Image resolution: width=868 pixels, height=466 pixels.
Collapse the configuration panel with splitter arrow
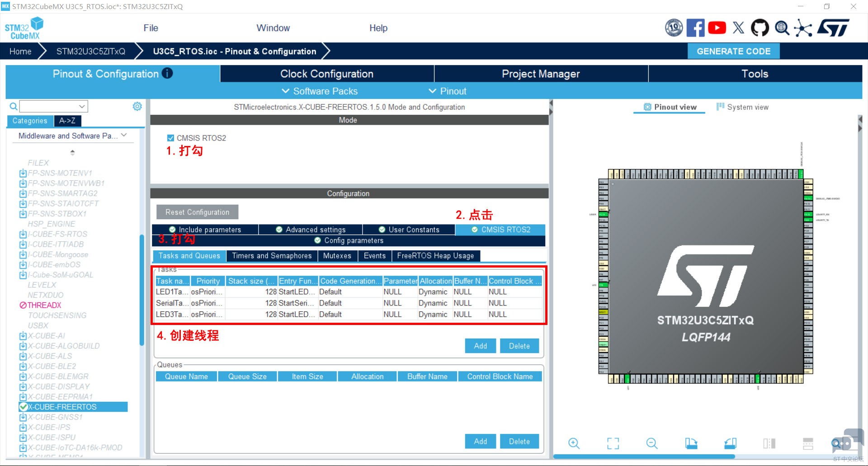pos(551,108)
